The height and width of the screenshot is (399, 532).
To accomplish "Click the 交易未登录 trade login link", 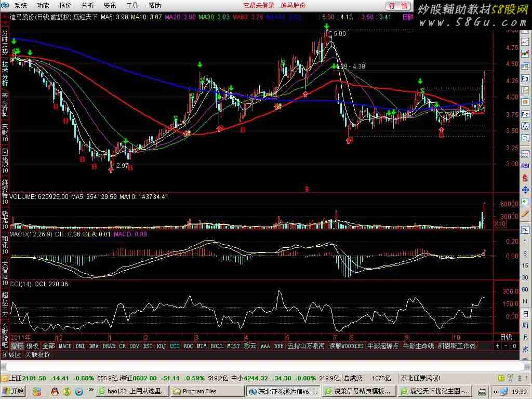I will click(x=259, y=5).
